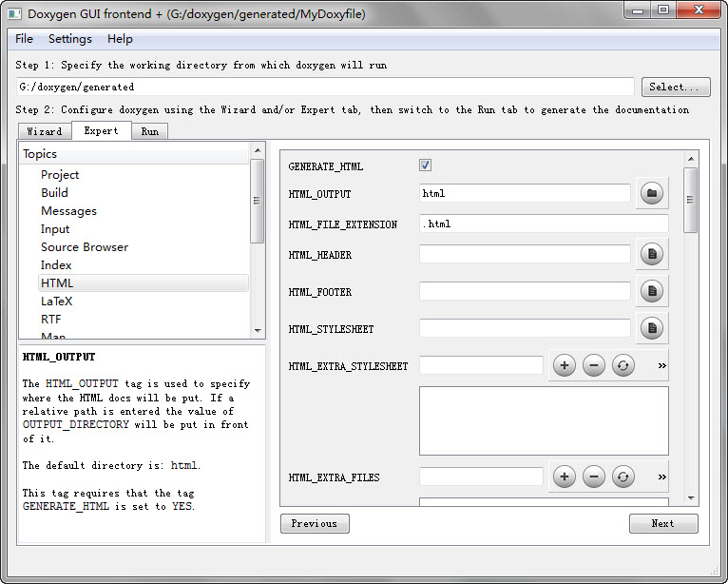Select Source Browser topic
728x584 pixels.
coord(85,247)
